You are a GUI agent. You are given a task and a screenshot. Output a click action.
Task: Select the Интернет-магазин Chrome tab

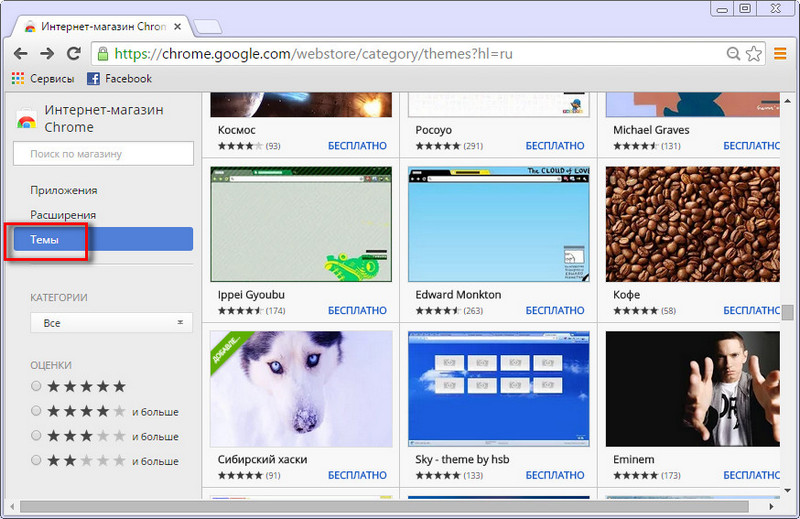[102, 27]
